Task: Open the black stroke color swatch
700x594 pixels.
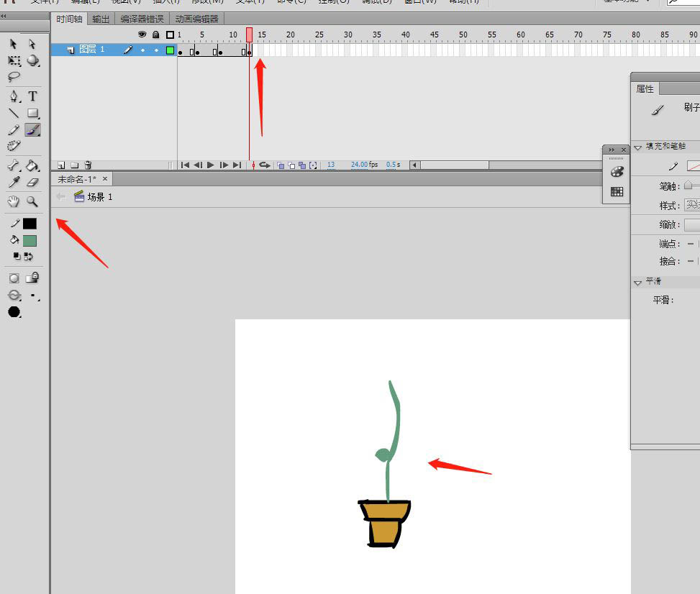Action: 30,223
